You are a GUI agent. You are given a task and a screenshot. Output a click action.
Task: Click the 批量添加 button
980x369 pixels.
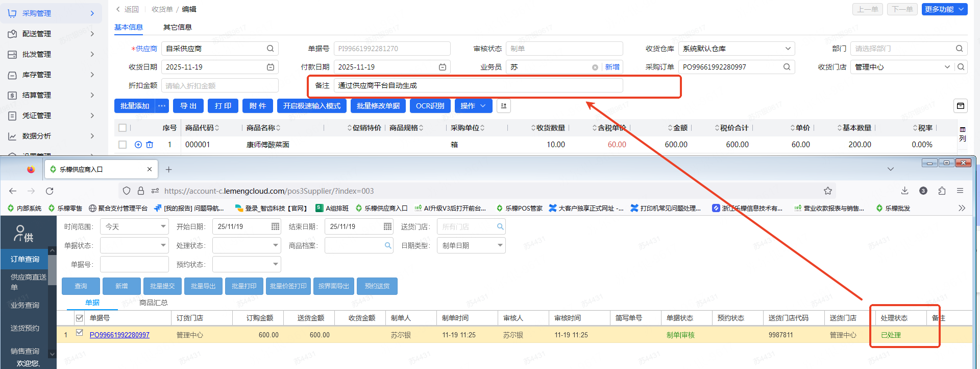[135, 106]
